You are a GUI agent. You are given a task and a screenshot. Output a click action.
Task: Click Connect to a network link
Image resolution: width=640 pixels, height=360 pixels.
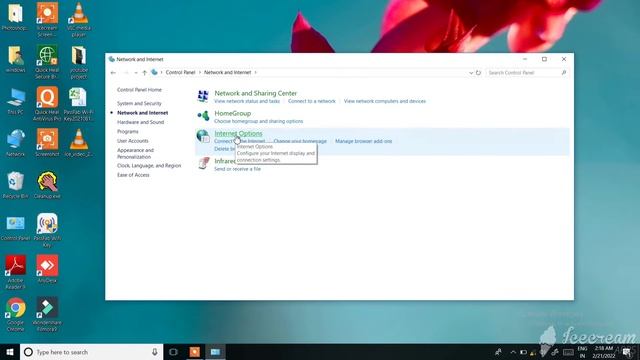[311, 101]
